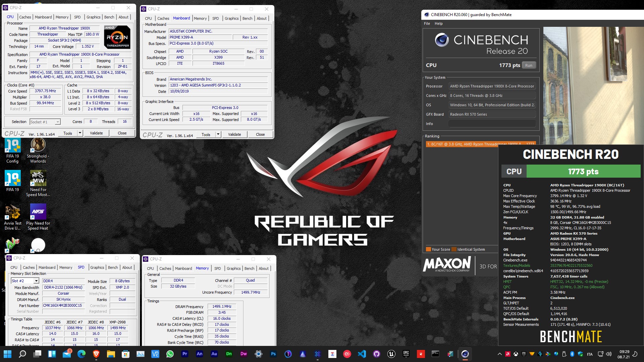Click the 1773 pts BenchMate score bar
The width and height of the screenshot is (644, 362).
[x=583, y=172]
